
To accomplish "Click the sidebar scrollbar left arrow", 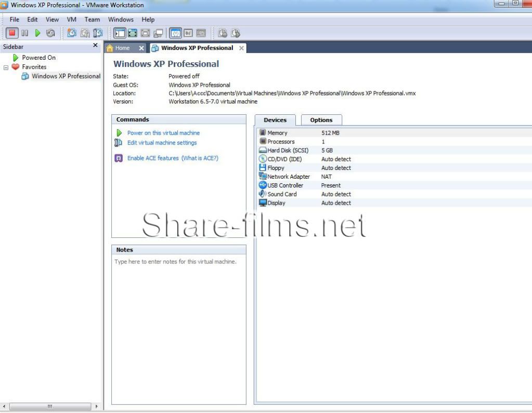I will coord(4,406).
